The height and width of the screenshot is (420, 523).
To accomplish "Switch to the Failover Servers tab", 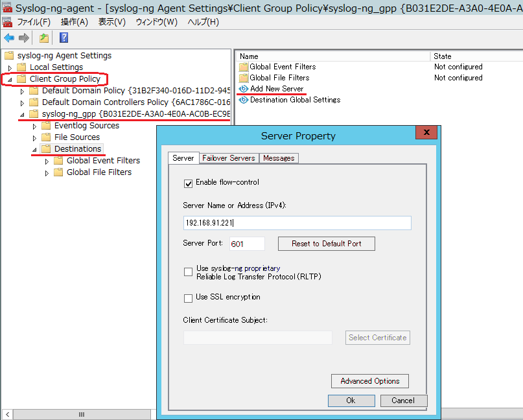I will pos(229,158).
